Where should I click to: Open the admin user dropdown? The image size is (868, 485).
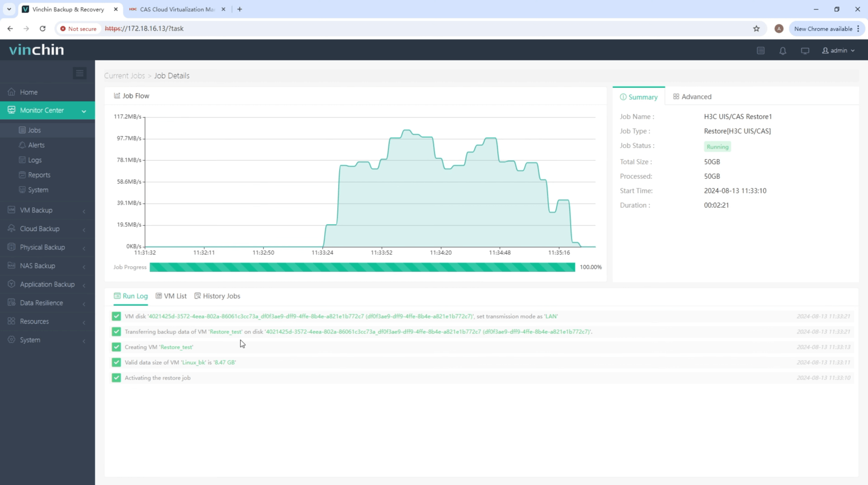(x=839, y=51)
